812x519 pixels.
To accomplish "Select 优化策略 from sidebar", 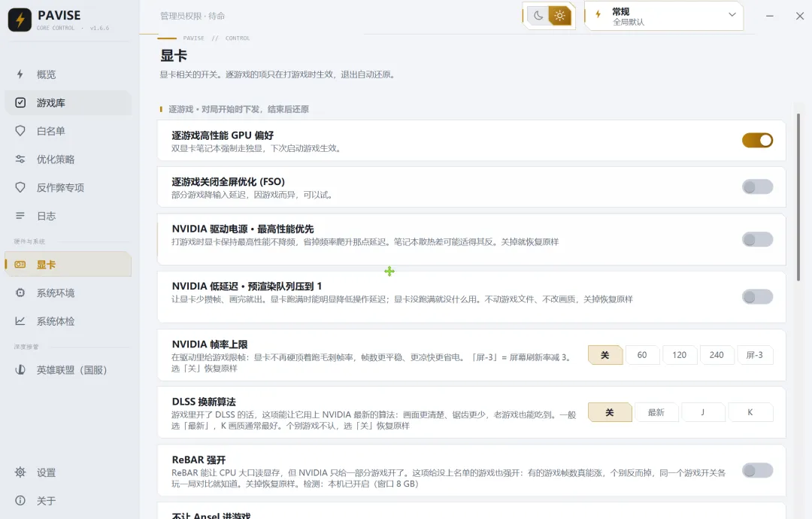I will (68, 159).
